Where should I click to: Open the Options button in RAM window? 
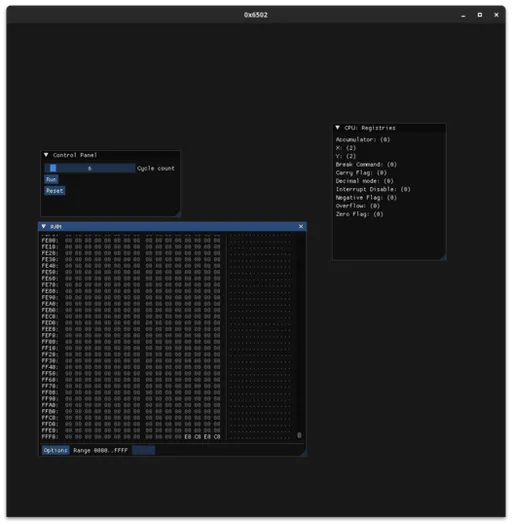[x=56, y=450]
